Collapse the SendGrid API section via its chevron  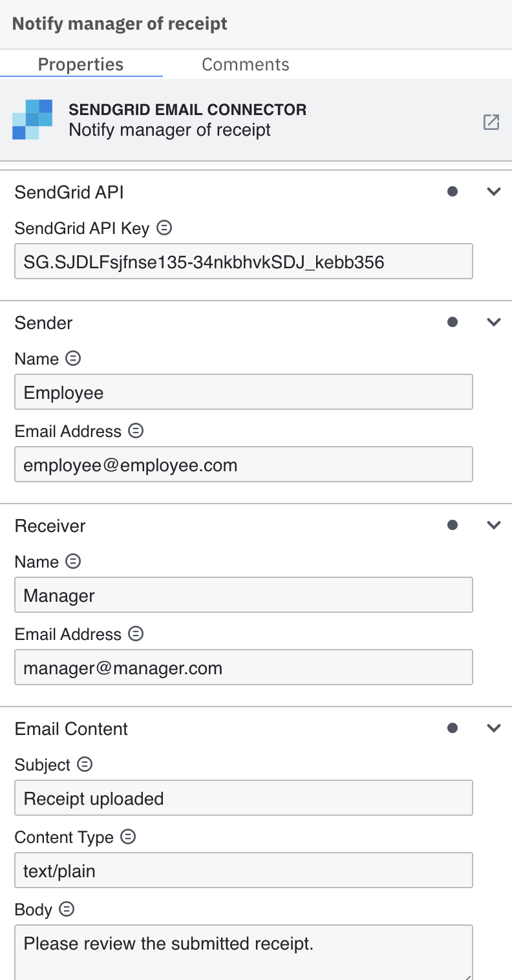(494, 191)
